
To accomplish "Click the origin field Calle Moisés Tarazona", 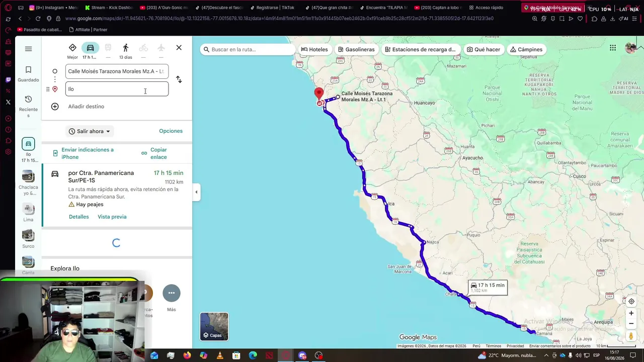I will pyautogui.click(x=117, y=71).
